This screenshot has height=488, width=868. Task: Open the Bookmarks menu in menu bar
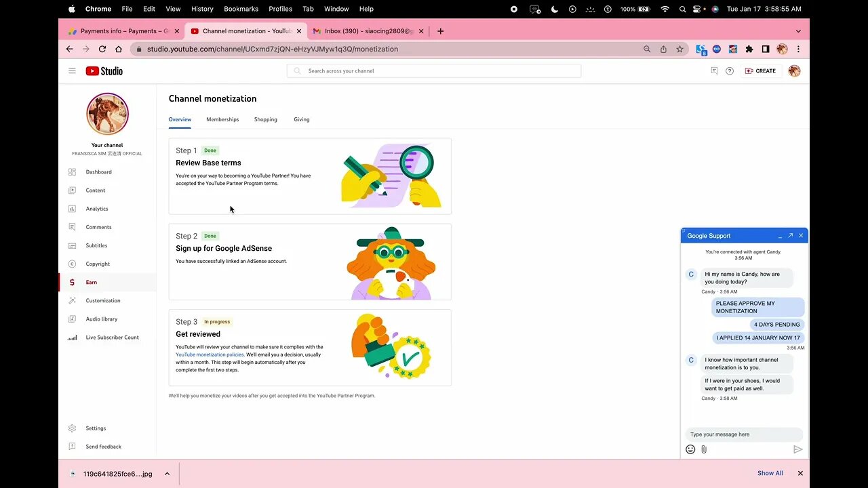click(x=241, y=9)
